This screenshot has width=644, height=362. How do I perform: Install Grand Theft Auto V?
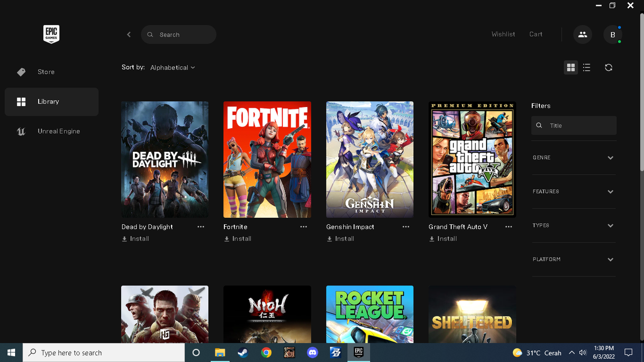point(443,239)
